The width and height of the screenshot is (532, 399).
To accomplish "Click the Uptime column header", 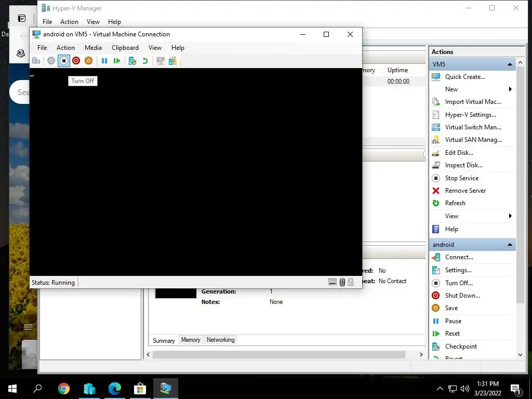I will point(397,70).
